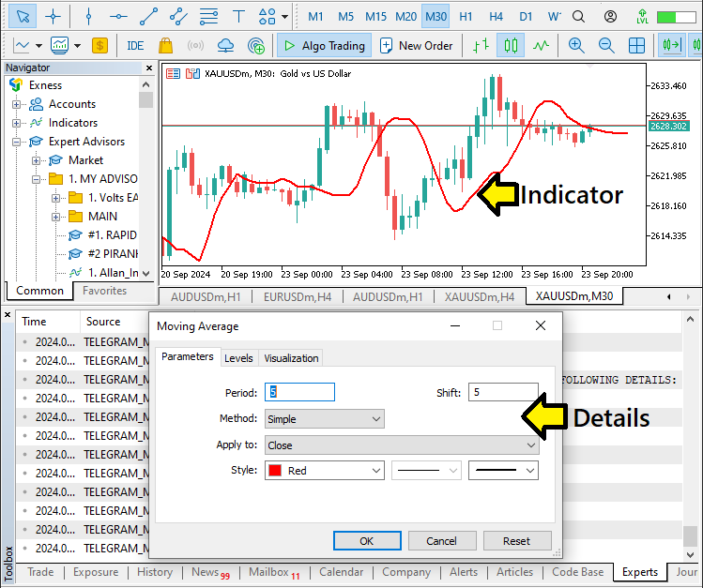Select the arrow cursor tool
Image resolution: width=703 pixels, height=588 pixels.
[x=23, y=17]
